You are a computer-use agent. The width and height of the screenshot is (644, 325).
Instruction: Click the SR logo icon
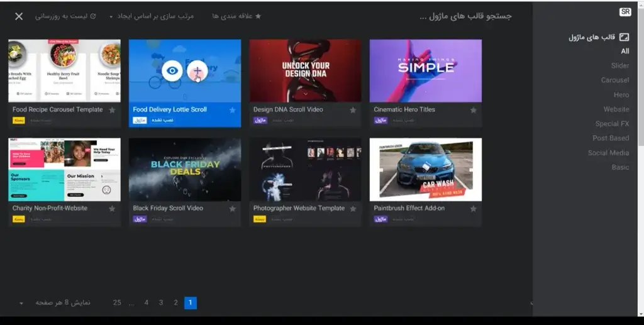625,12
